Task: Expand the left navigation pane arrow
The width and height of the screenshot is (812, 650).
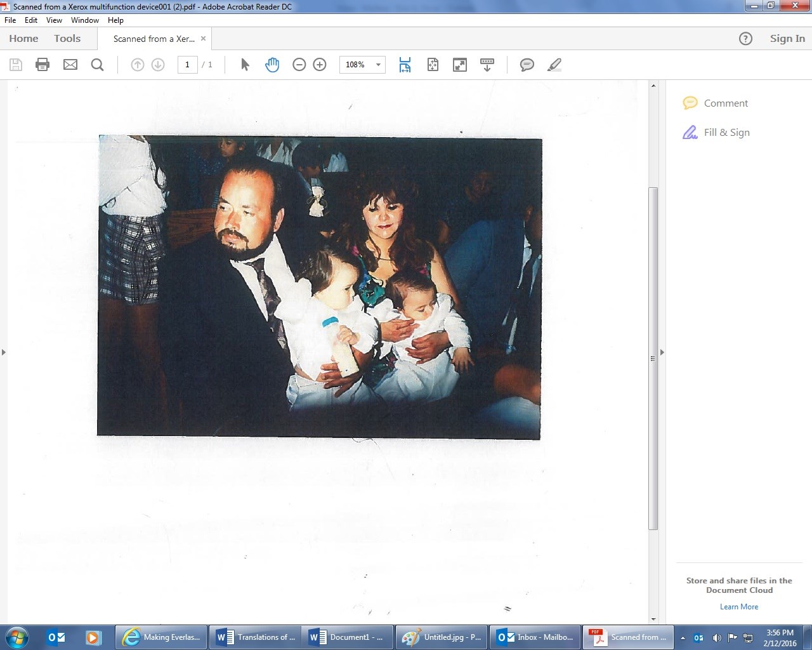Action: tap(4, 352)
